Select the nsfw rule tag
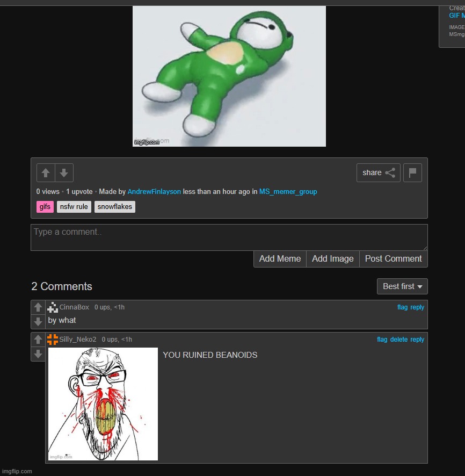Viewport: 465px width, 476px height. click(x=74, y=207)
